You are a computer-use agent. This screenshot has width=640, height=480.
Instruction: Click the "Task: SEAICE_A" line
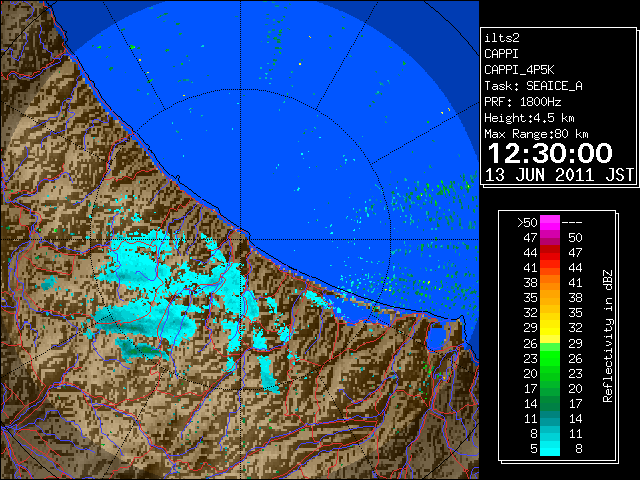tap(533, 86)
